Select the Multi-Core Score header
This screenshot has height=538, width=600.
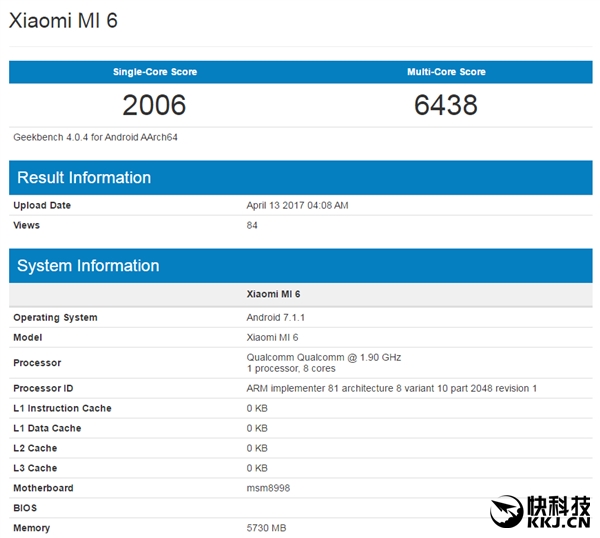(x=446, y=72)
